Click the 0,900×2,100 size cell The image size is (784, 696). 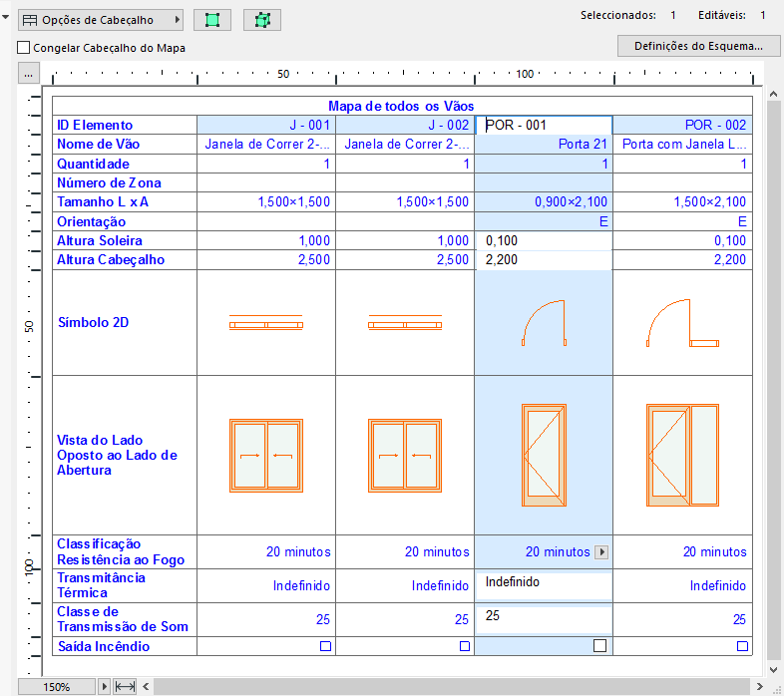pyautogui.click(x=544, y=202)
